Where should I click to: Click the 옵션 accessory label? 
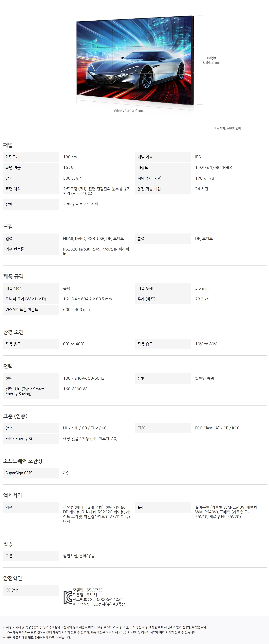(x=141, y=507)
